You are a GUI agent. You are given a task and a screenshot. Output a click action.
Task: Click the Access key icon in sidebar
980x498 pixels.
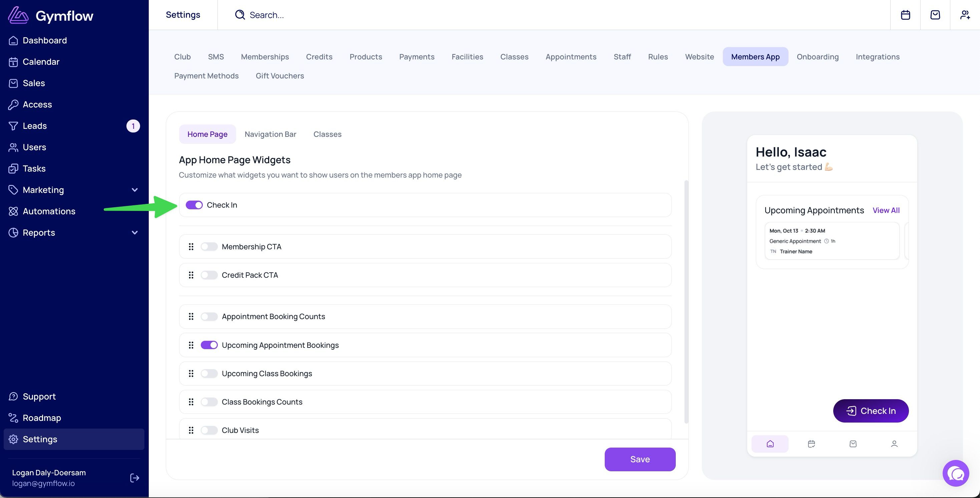tap(13, 104)
